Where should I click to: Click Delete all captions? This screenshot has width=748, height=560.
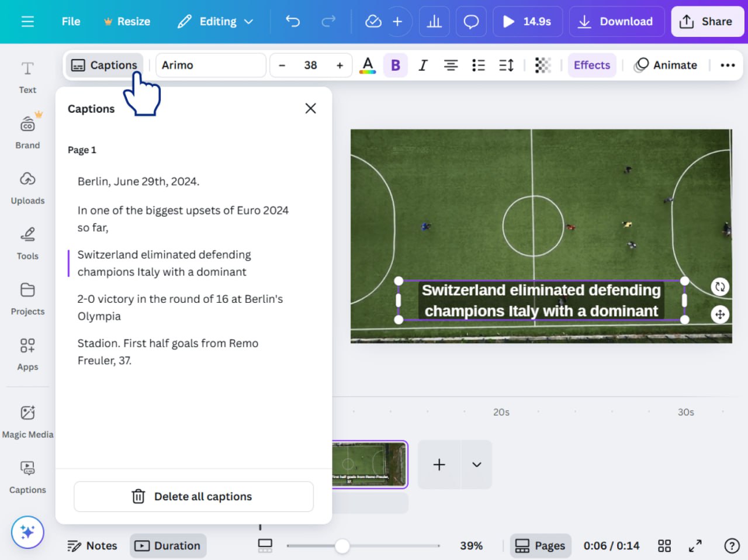193,496
